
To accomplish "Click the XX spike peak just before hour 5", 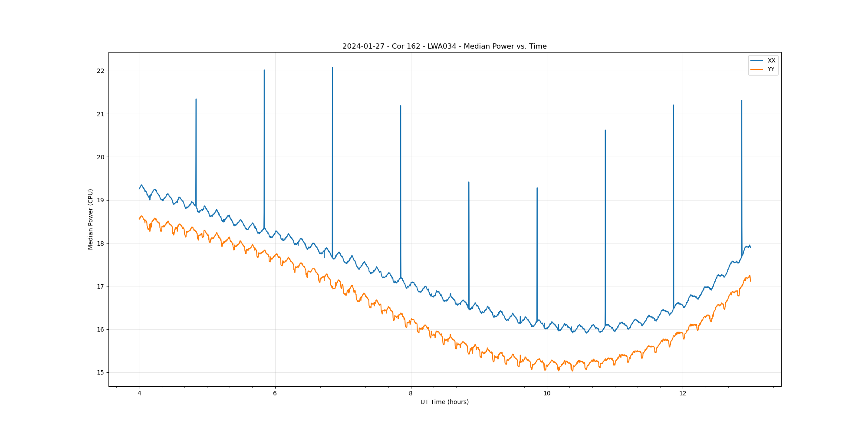I will [x=196, y=99].
